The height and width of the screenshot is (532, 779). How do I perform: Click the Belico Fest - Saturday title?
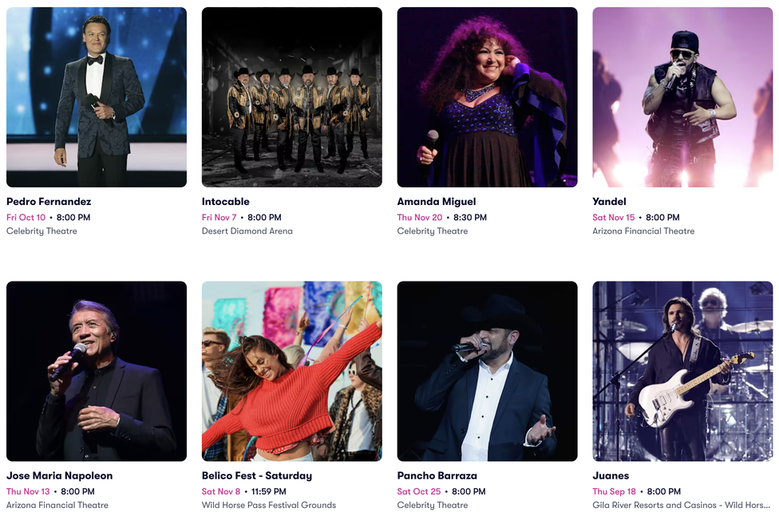click(x=257, y=475)
